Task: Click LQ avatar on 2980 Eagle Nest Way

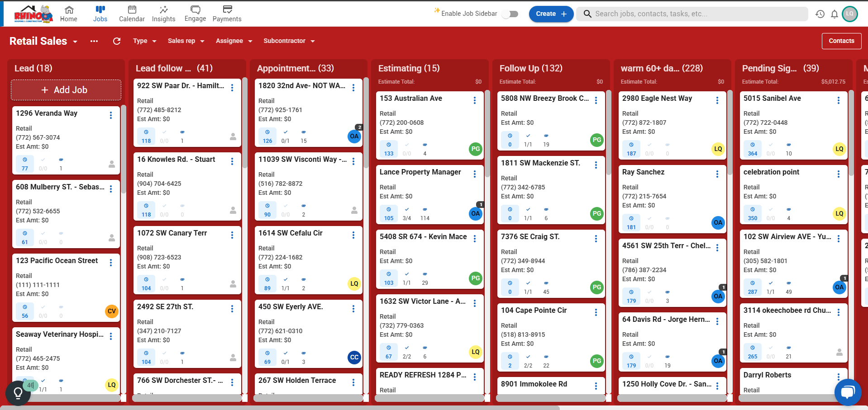Action: tap(718, 149)
